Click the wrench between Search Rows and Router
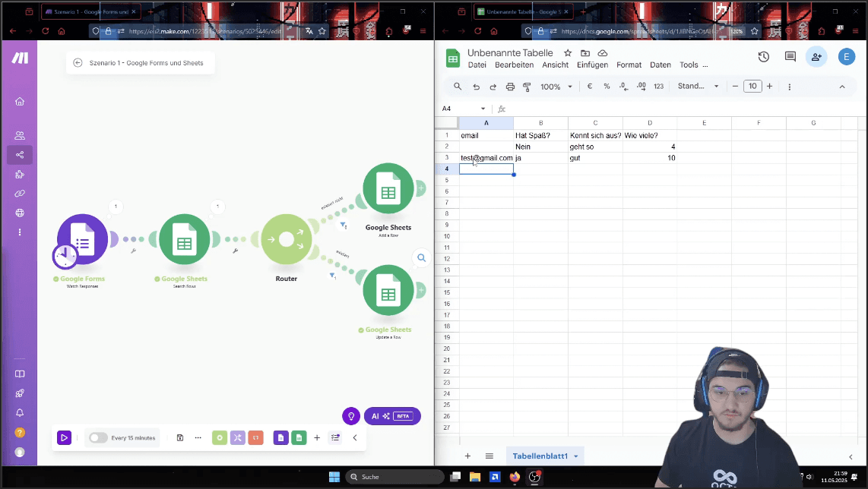868x489 pixels. coord(236,251)
